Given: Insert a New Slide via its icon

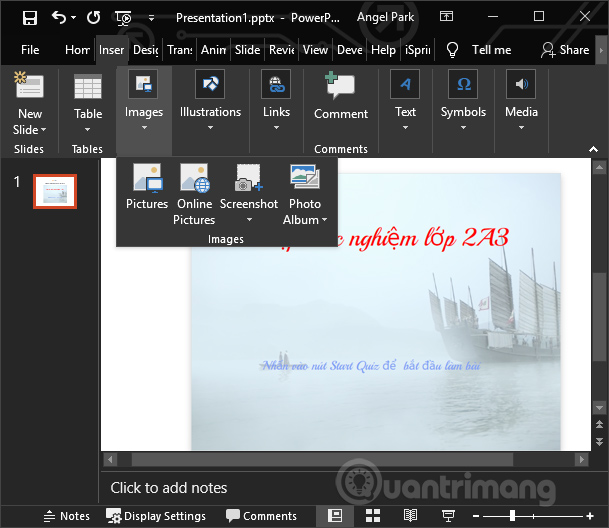Looking at the screenshot, I should pyautogui.click(x=29, y=85).
